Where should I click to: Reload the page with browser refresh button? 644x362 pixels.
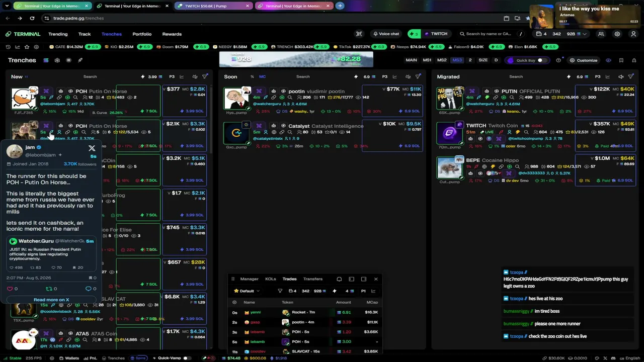coord(32,18)
